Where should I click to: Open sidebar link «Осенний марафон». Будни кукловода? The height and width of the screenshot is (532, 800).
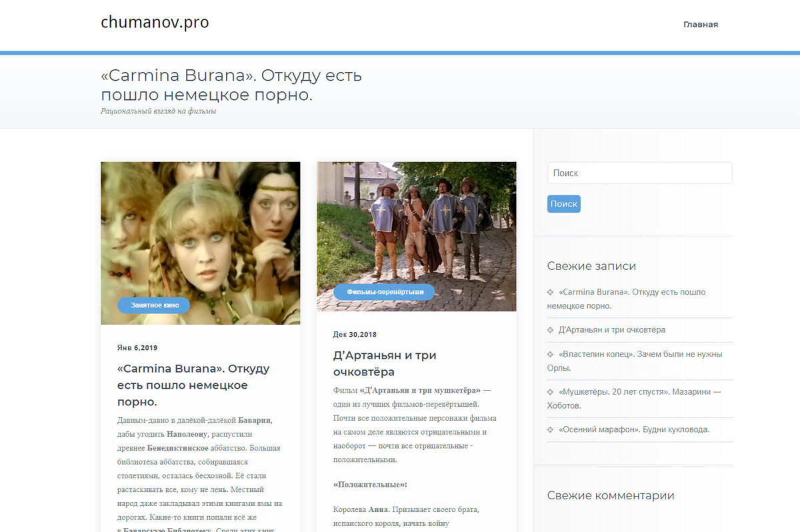pos(635,429)
